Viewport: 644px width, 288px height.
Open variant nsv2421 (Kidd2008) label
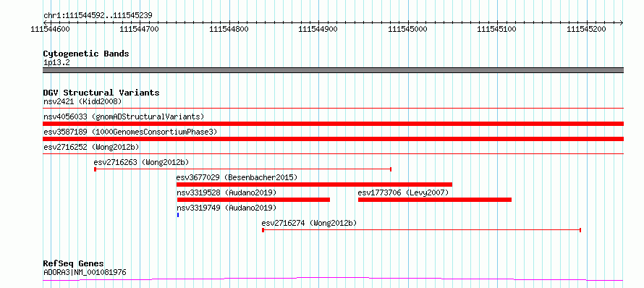coord(82,101)
